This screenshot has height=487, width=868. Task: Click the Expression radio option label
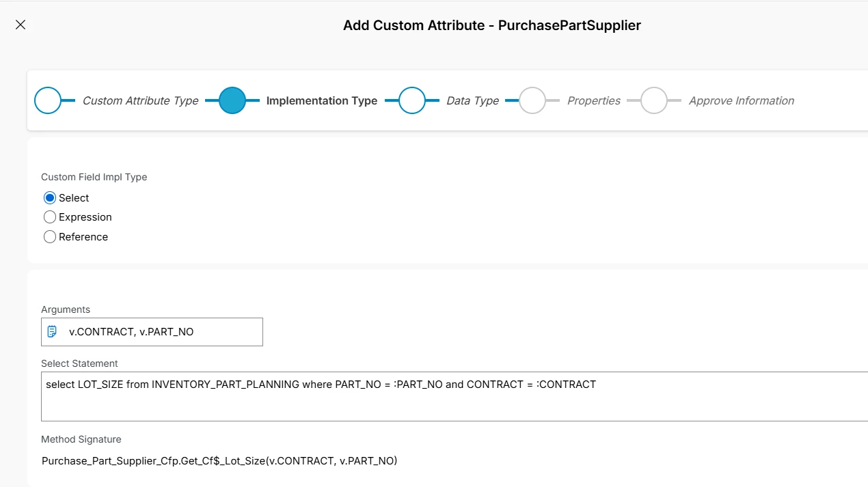pyautogui.click(x=85, y=217)
